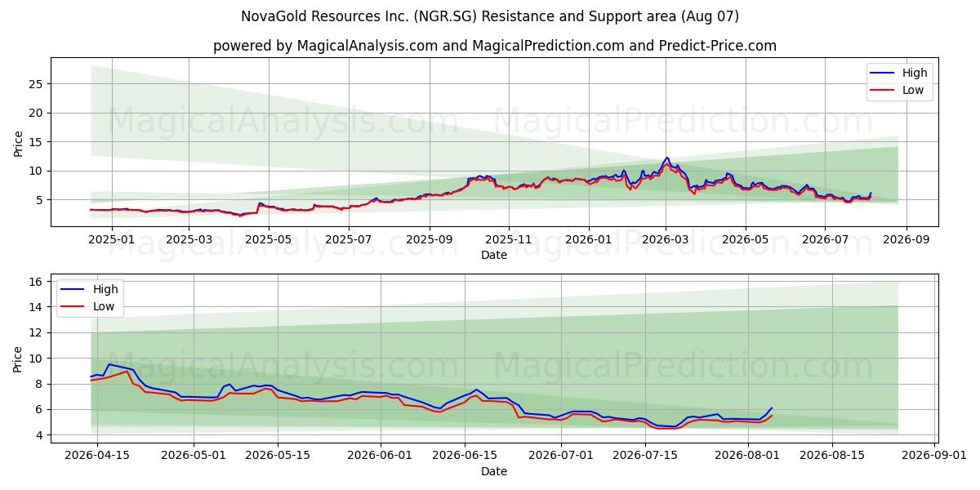980x490 pixels.
Task: Click the '2025-03' x-axis label on the top chart
Action: tap(189, 239)
